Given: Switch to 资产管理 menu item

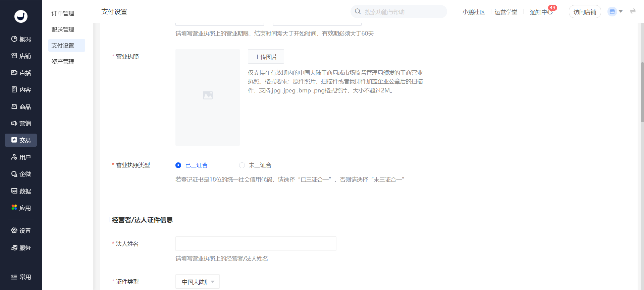Looking at the screenshot, I should click(63, 62).
